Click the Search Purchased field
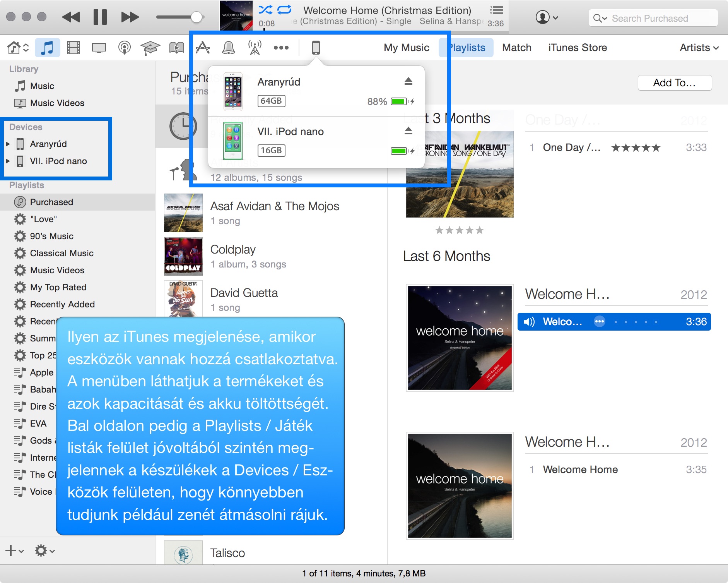 [x=653, y=18]
